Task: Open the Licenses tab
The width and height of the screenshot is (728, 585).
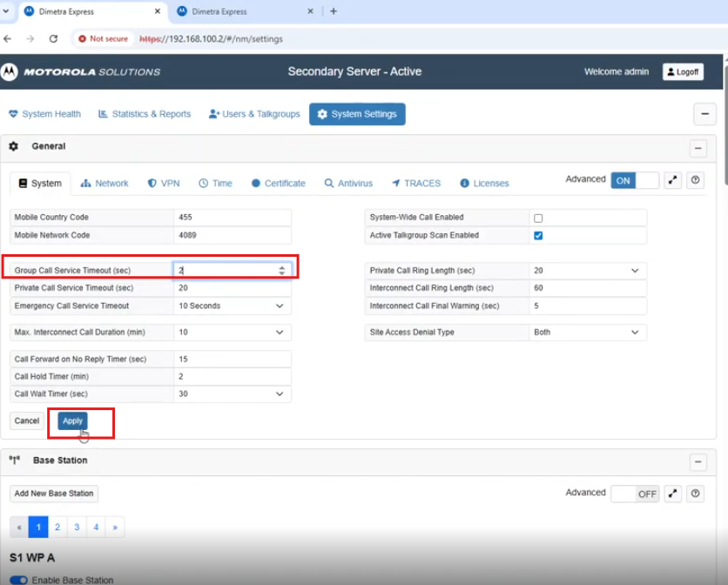Action: (485, 184)
